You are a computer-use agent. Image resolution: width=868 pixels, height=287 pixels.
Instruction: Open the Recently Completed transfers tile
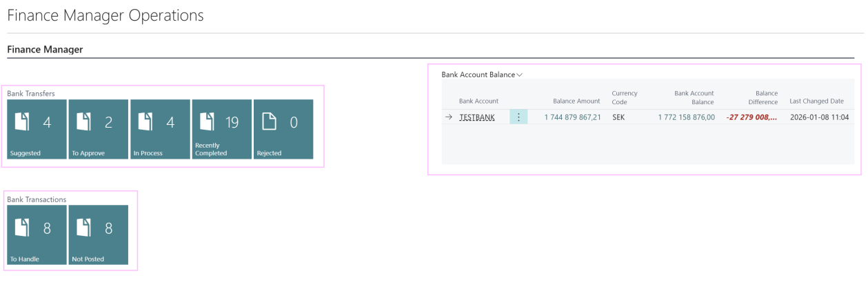pos(221,129)
